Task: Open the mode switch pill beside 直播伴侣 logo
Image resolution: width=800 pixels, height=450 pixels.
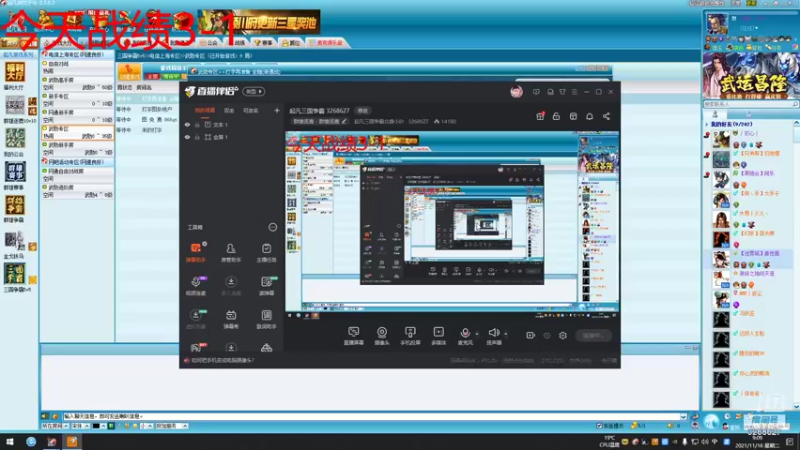Action: (x=254, y=92)
